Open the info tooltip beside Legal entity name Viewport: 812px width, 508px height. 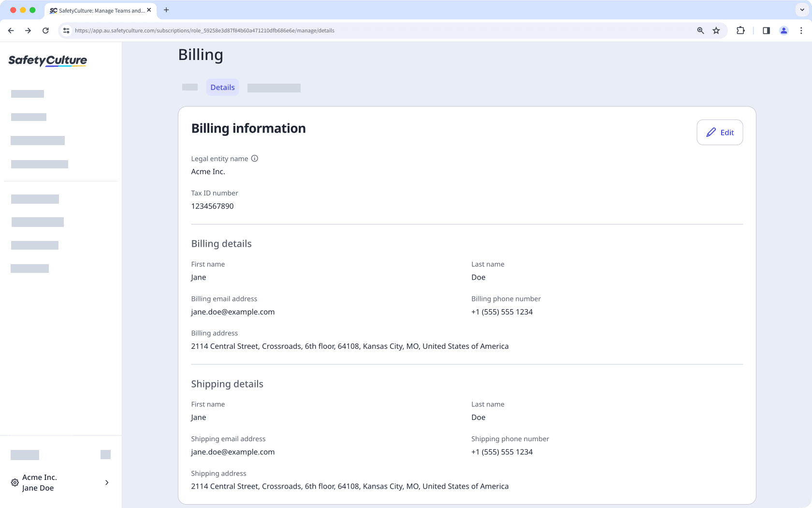coord(255,158)
